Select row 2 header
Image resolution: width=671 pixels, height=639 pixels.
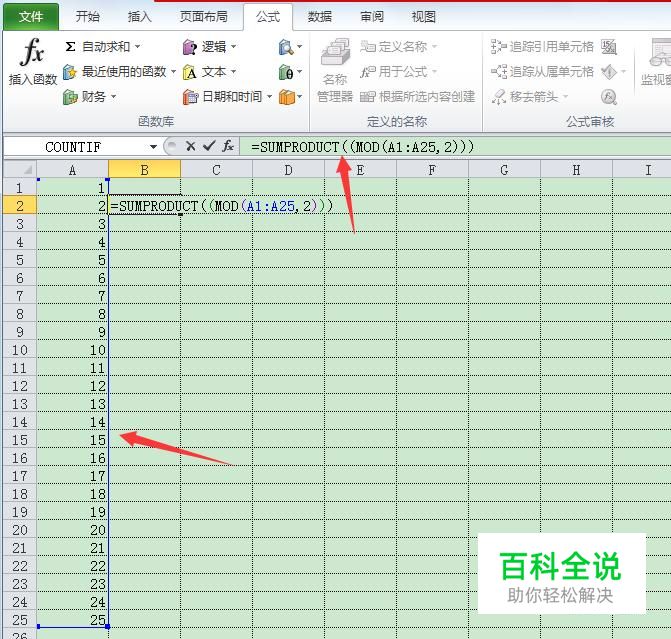click(x=20, y=205)
